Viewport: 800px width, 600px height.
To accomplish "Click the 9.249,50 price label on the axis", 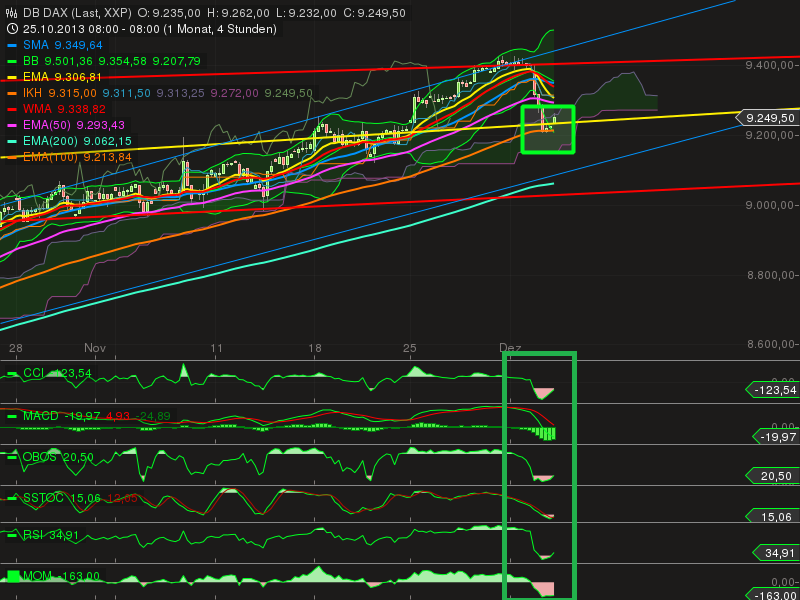I will tap(768, 117).
